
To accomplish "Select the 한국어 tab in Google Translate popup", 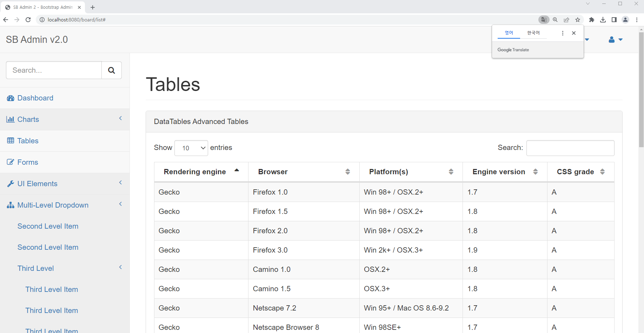I will click(533, 33).
